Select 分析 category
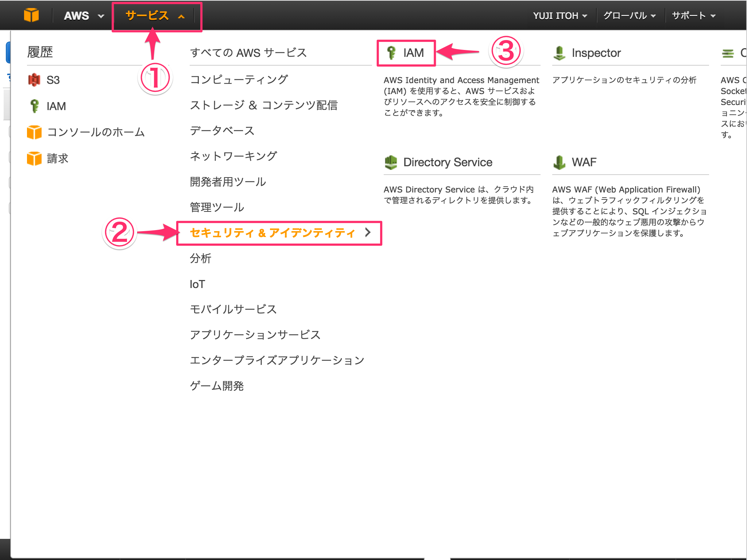 coord(201,258)
